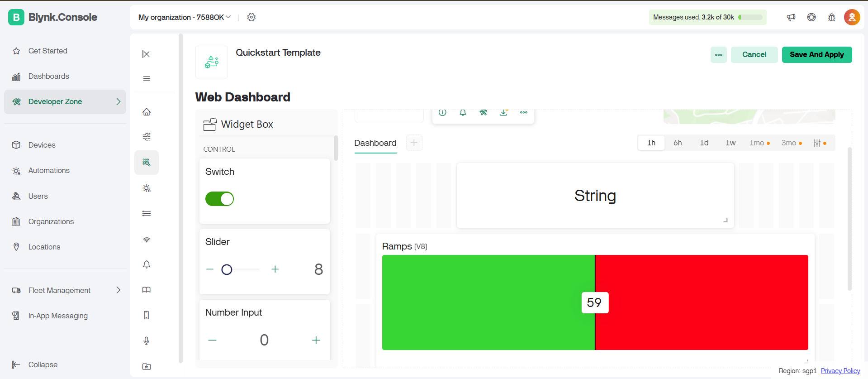Open template Connection Lifecycle wifi icon
Screen dimensions: 868x379
point(147,240)
